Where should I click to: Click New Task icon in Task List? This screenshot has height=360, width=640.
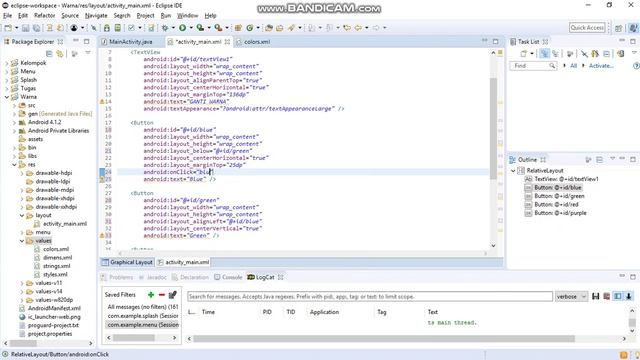(524, 53)
